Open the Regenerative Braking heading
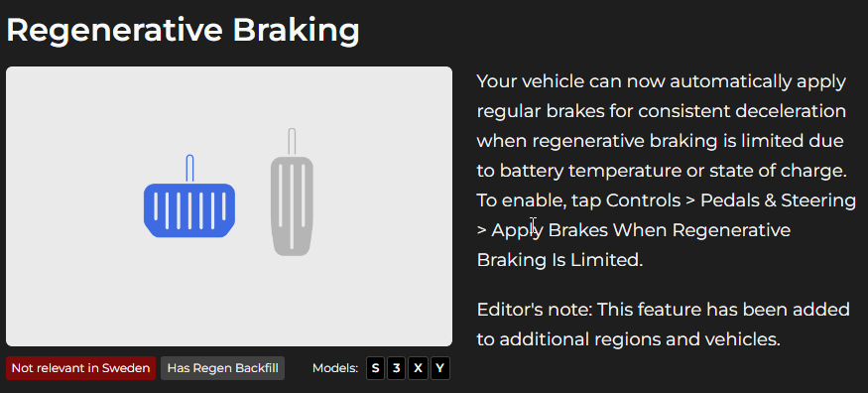 [184, 31]
